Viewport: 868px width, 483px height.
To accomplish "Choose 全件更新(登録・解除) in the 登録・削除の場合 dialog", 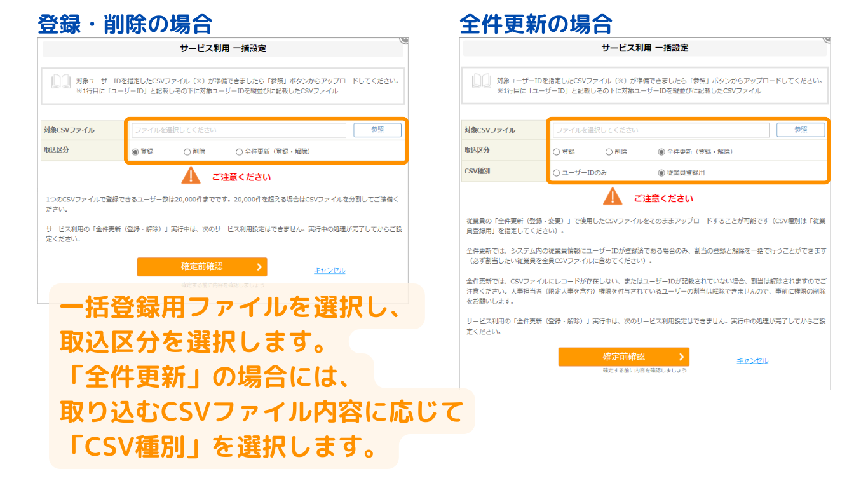I will pos(240,152).
